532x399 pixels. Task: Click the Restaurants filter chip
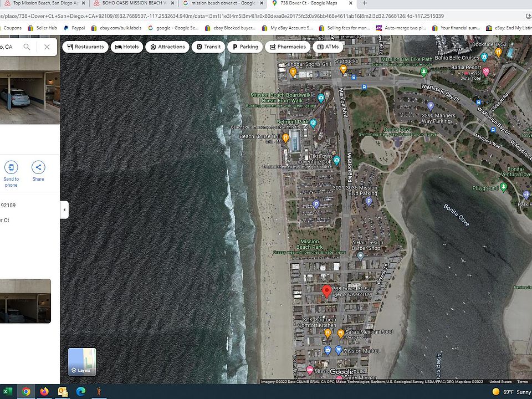point(85,47)
